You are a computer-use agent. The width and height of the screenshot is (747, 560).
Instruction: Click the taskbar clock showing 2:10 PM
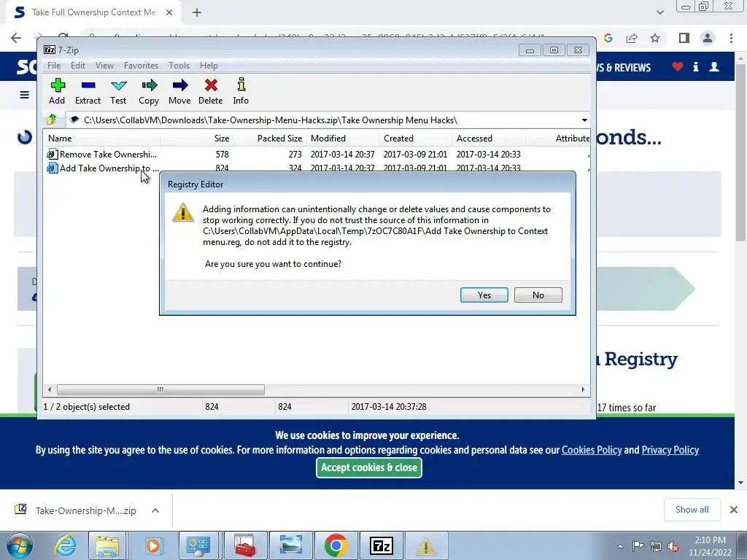[x=710, y=546]
